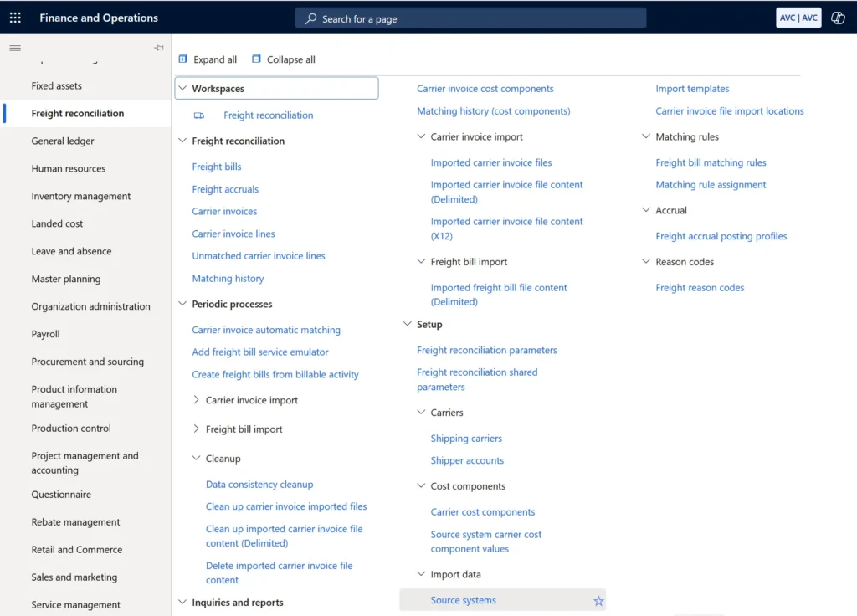Select General ledger in the navigation menu

[x=61, y=141]
